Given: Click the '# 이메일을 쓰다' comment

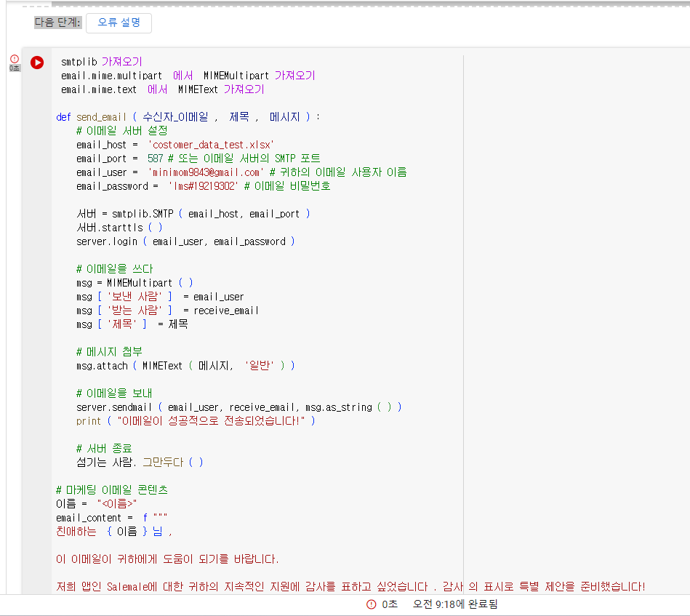Looking at the screenshot, I should (114, 269).
